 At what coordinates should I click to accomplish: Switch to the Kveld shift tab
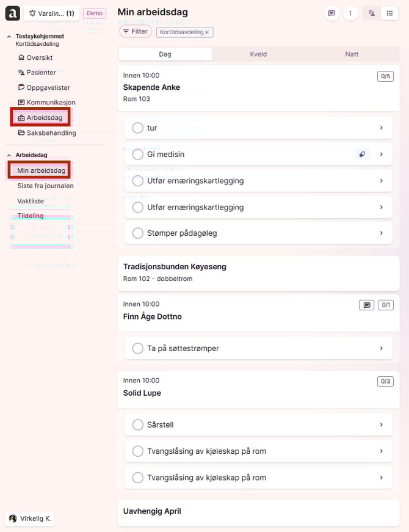click(x=258, y=54)
